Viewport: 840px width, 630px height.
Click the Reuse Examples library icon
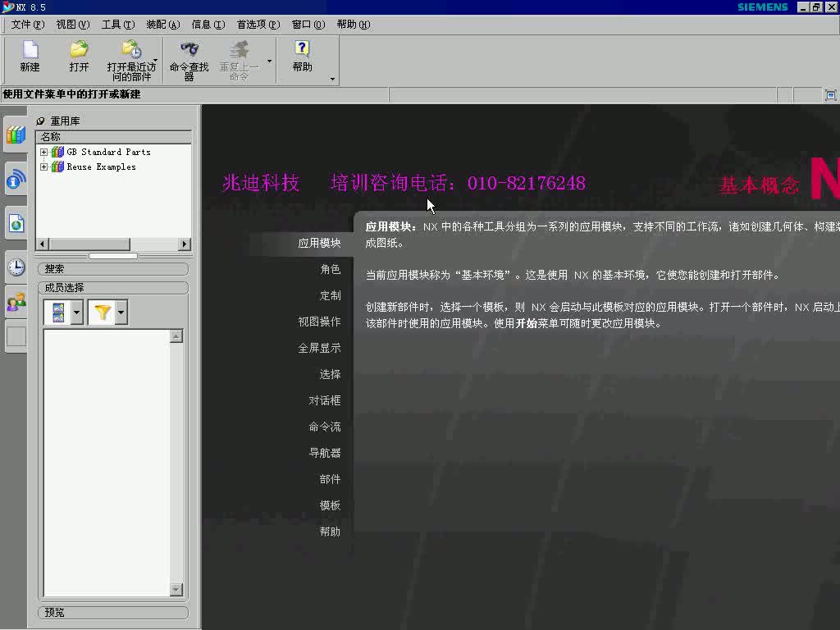(57, 167)
